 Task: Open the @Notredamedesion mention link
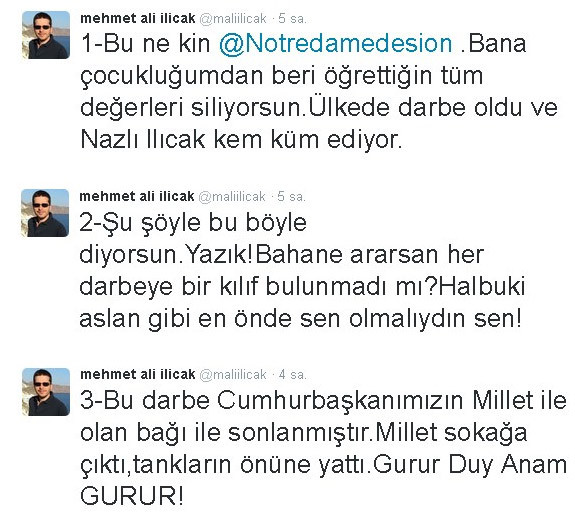[336, 44]
